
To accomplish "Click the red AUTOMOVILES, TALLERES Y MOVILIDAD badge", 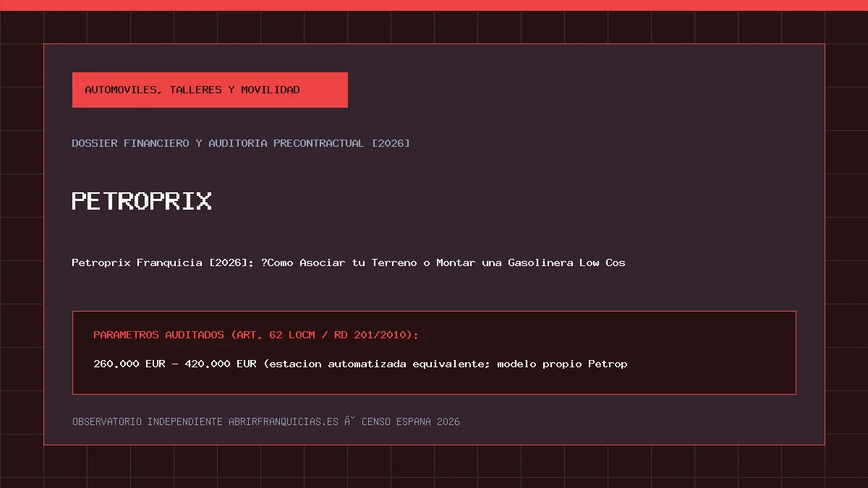I will click(x=210, y=90).
